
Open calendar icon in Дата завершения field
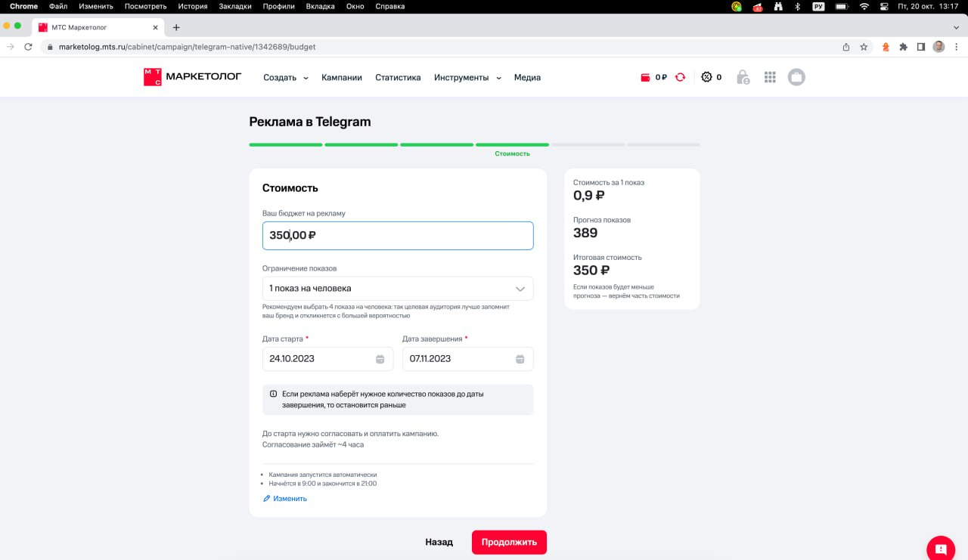point(520,359)
